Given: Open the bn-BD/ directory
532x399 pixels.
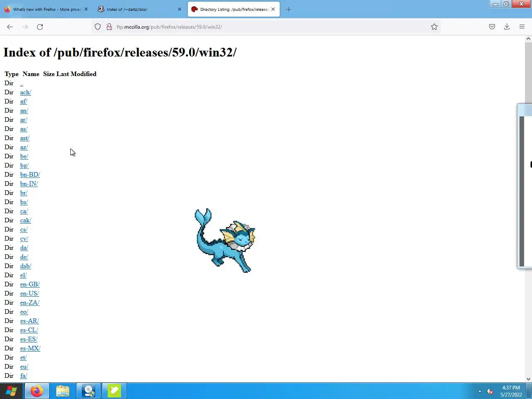Looking at the screenshot, I should (x=30, y=175).
